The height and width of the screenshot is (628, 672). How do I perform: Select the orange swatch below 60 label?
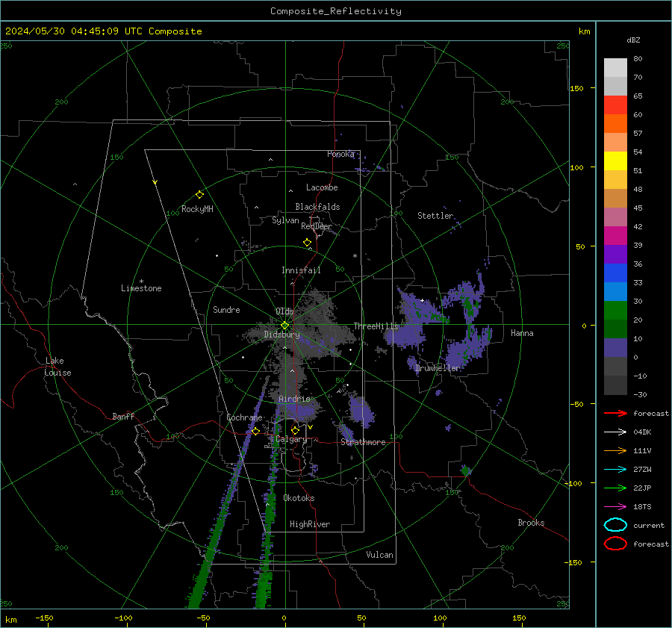tap(615, 123)
